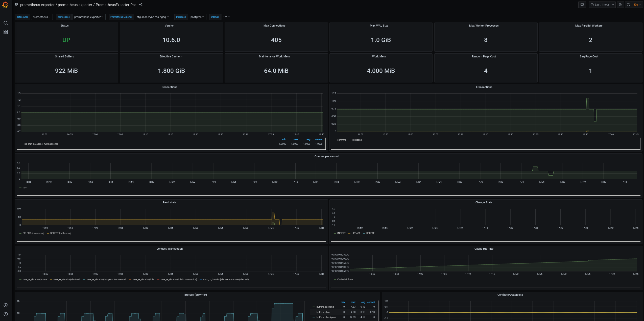644x321 pixels.
Task: Click the share dashboard icon
Action: click(141, 5)
